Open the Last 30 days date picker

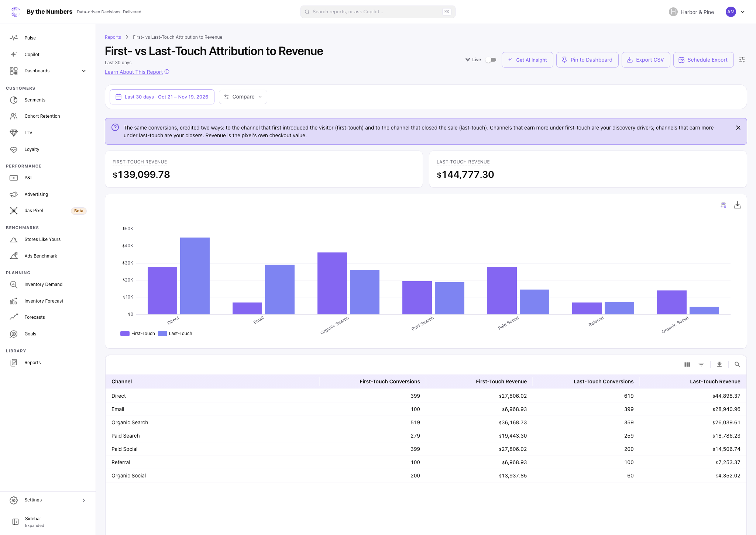[x=162, y=97]
